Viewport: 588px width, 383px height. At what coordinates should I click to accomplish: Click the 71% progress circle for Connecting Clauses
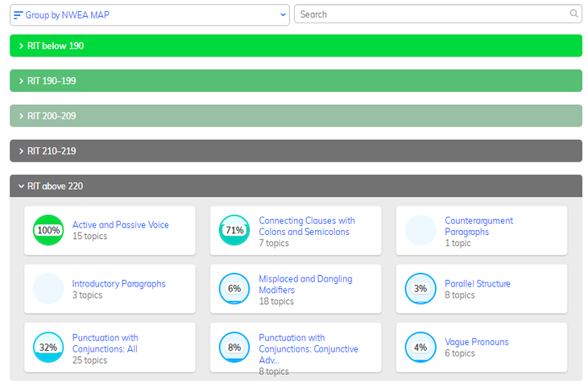[x=234, y=230]
